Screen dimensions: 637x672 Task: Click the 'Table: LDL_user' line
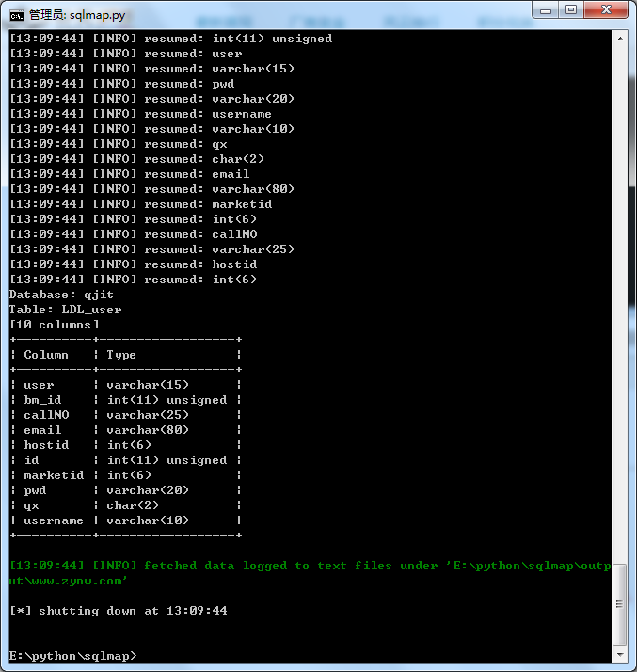click(65, 310)
